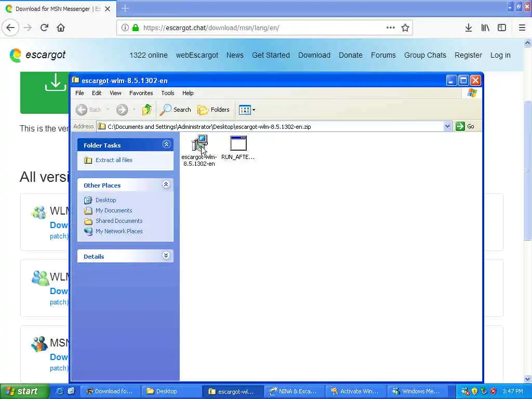Open News nav link

235,55
